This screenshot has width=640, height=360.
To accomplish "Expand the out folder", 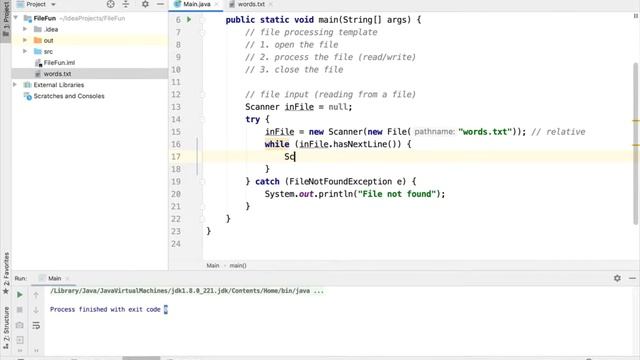I will [25, 40].
